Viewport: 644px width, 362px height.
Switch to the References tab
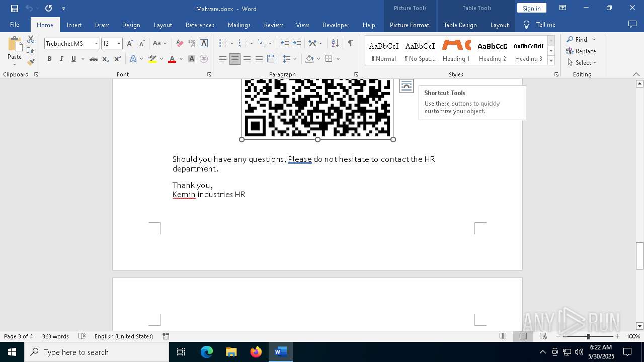point(200,25)
